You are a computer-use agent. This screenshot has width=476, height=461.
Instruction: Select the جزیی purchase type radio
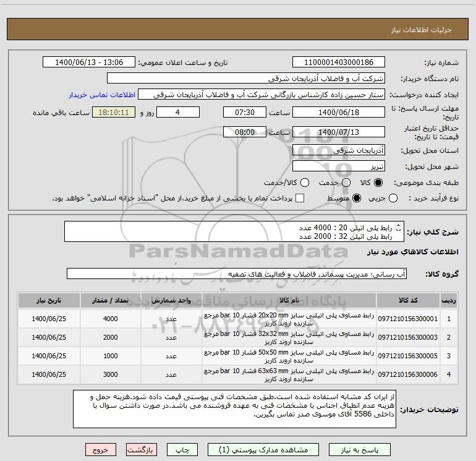pos(393,198)
